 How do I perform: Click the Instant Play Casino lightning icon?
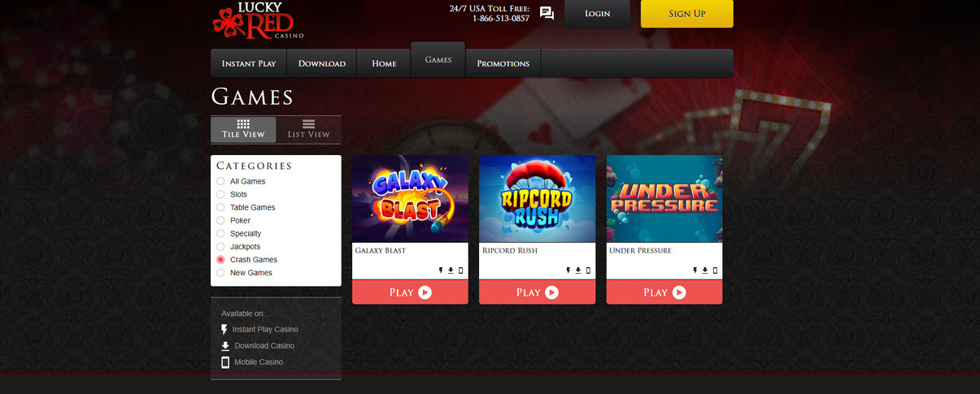pyautogui.click(x=225, y=329)
